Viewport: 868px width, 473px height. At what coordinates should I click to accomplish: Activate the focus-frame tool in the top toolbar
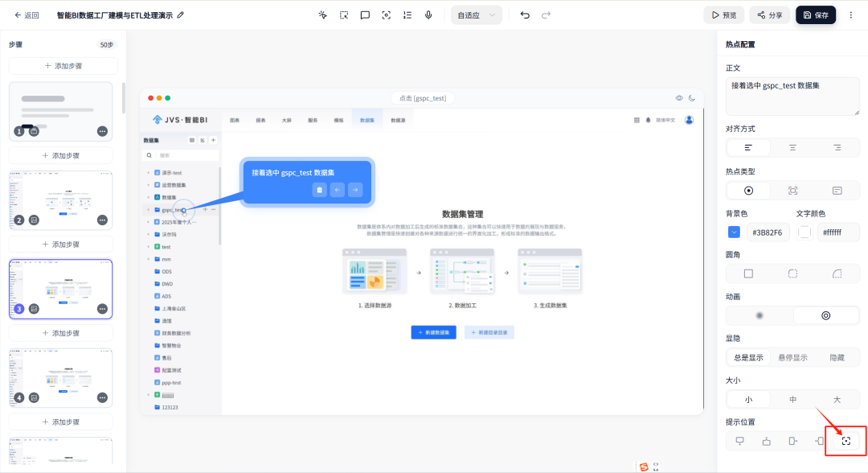(386, 15)
